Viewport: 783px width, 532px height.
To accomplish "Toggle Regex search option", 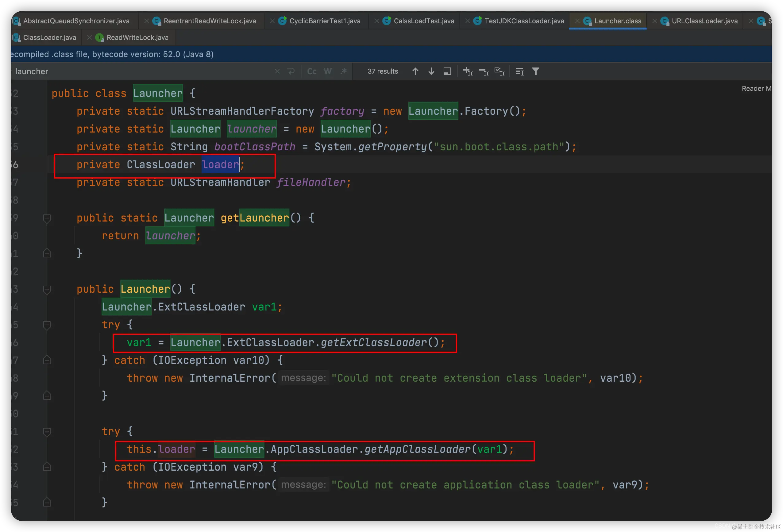I will tap(343, 71).
